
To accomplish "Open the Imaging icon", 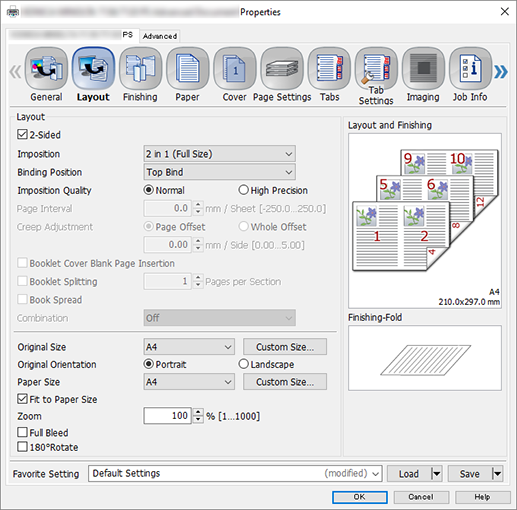I will click(423, 69).
